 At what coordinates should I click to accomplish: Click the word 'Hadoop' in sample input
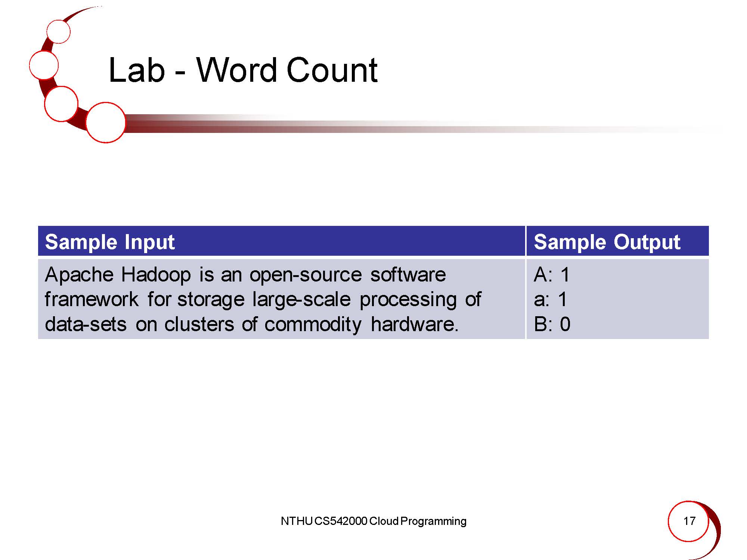point(156,275)
